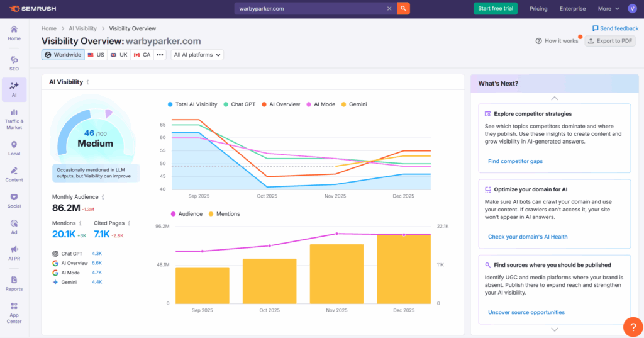Open the App Center sidebar icon

click(14, 313)
